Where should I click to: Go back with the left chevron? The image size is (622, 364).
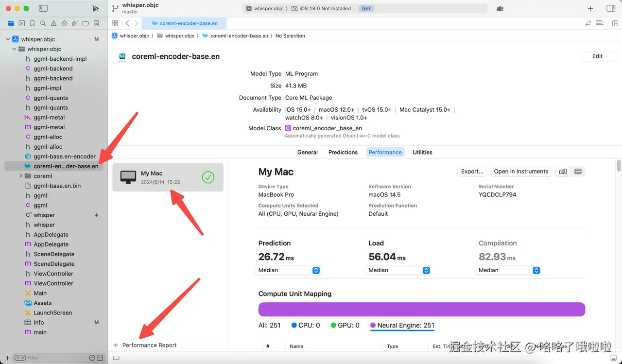(x=127, y=23)
